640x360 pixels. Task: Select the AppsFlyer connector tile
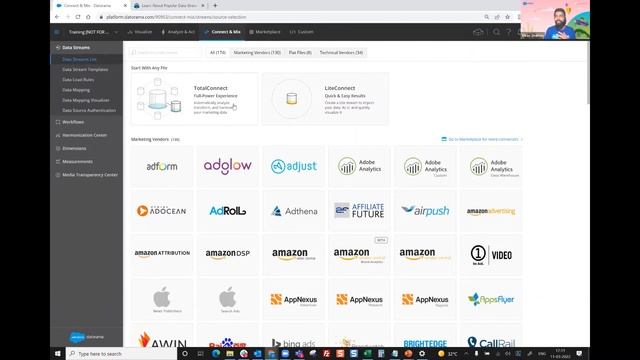(491, 299)
